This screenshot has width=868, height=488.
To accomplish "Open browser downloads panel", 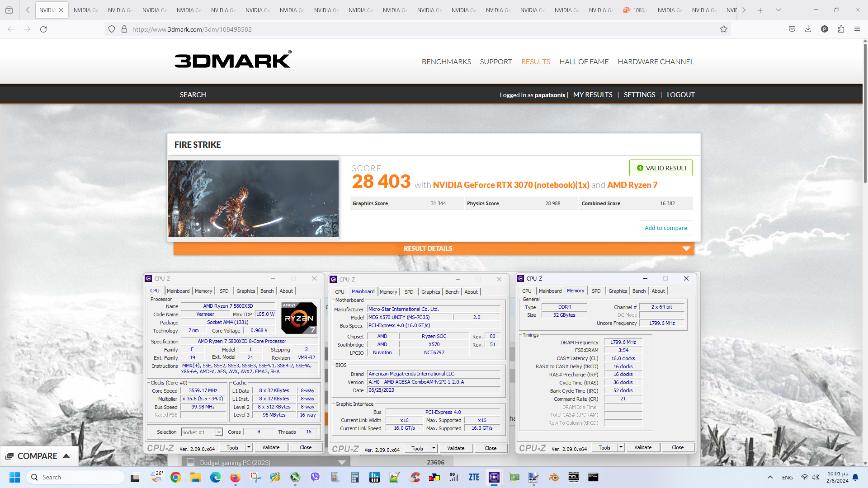I will 808,29.
